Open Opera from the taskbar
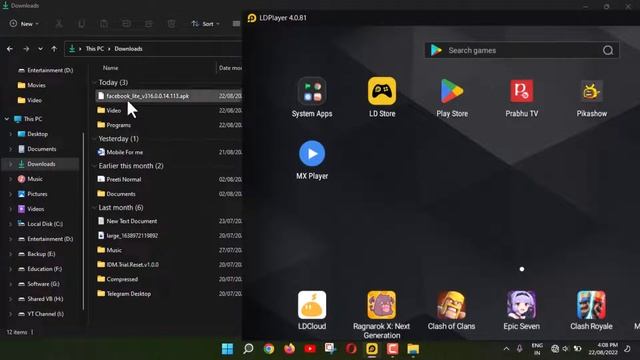The height and width of the screenshot is (360, 640). click(351, 349)
